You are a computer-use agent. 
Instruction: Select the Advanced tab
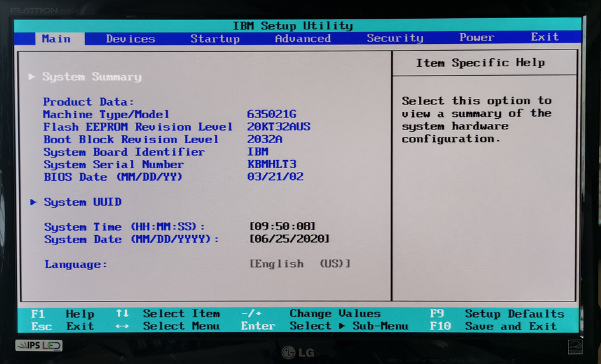(302, 39)
